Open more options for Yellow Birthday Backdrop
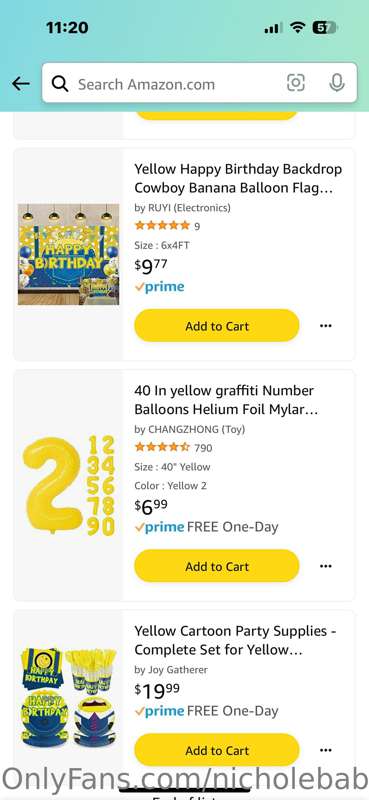This screenshot has height=800, width=369. click(x=326, y=326)
